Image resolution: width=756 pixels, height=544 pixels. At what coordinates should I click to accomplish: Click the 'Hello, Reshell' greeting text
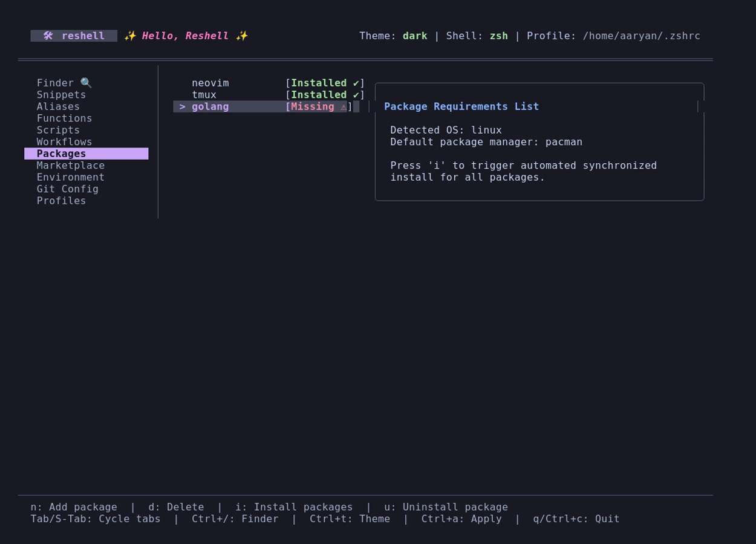[x=185, y=36]
